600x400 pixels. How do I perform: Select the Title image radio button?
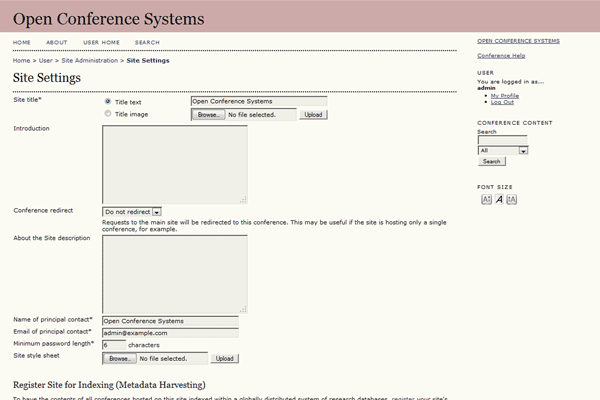pos(108,114)
